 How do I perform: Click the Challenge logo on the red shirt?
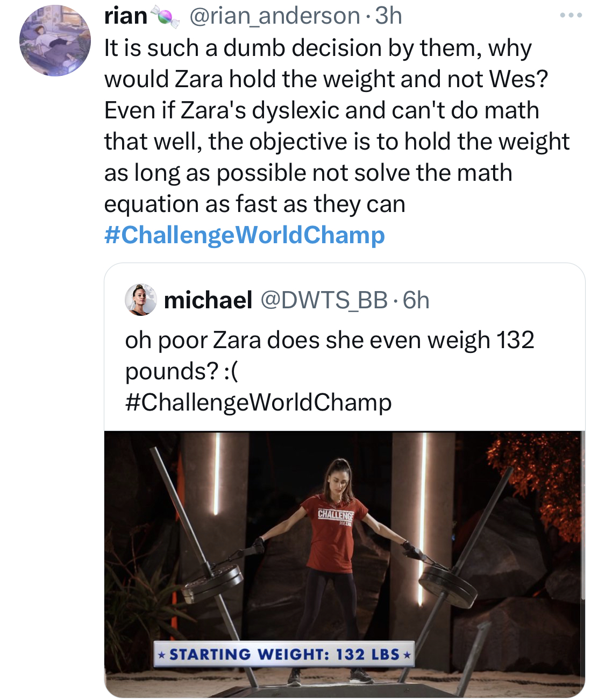pyautogui.click(x=335, y=514)
